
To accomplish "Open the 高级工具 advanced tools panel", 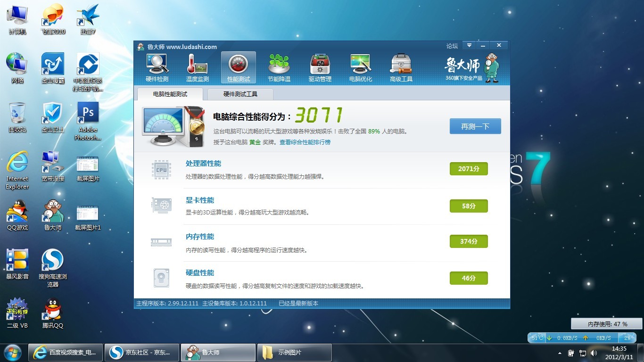I will click(x=400, y=67).
